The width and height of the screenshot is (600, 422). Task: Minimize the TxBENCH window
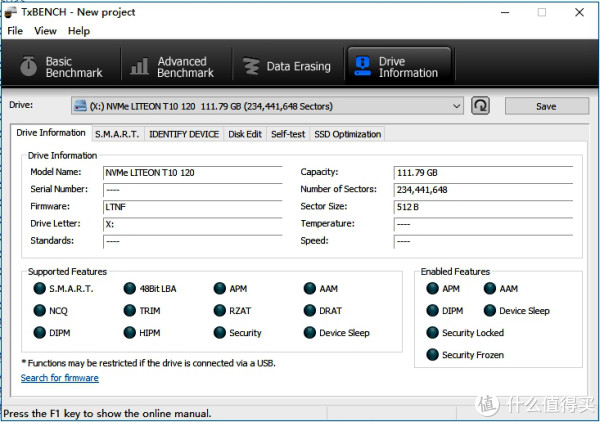[x=505, y=12]
